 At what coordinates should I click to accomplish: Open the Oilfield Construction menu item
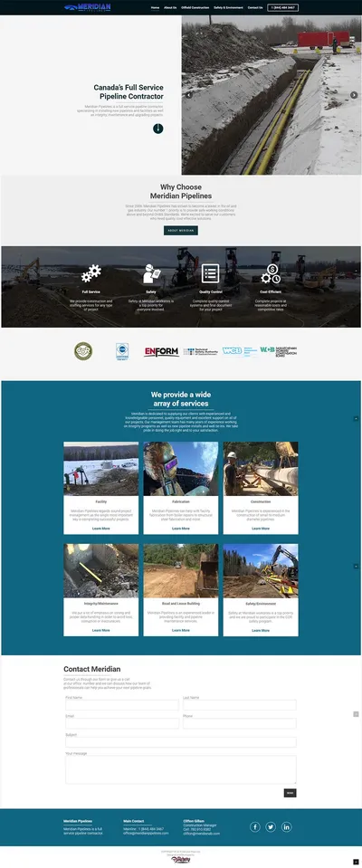coord(195,8)
